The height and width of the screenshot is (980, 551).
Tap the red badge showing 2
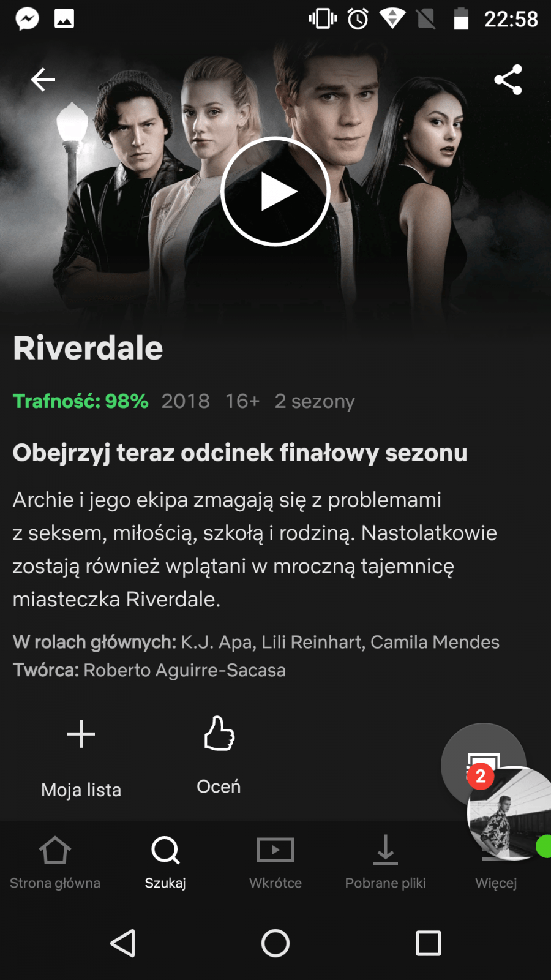tap(481, 776)
